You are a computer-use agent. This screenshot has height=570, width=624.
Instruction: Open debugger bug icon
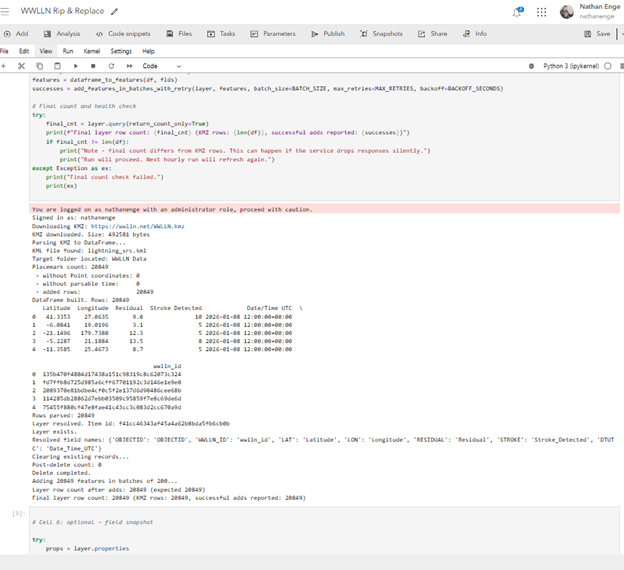click(531, 66)
